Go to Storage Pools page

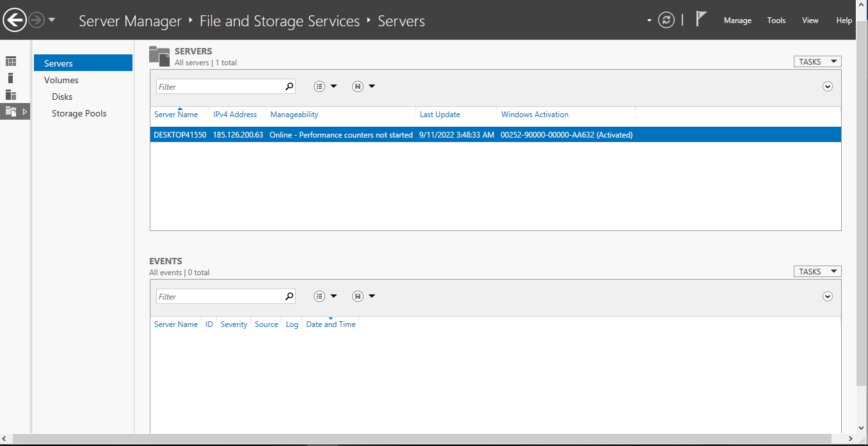[x=79, y=113]
